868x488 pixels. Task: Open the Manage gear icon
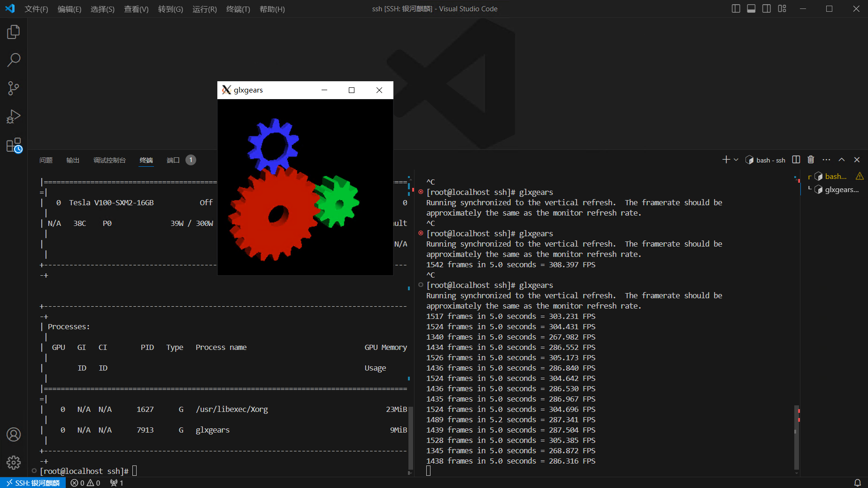click(14, 463)
